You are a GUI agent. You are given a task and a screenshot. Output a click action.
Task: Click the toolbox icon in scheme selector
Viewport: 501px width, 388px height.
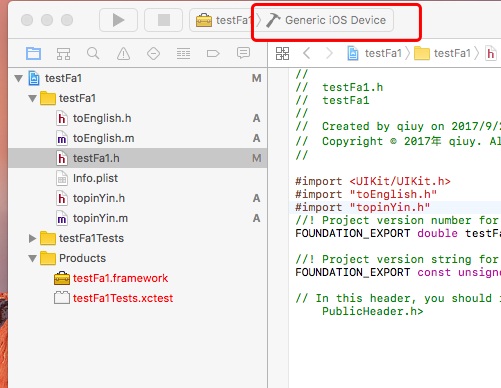pos(204,20)
